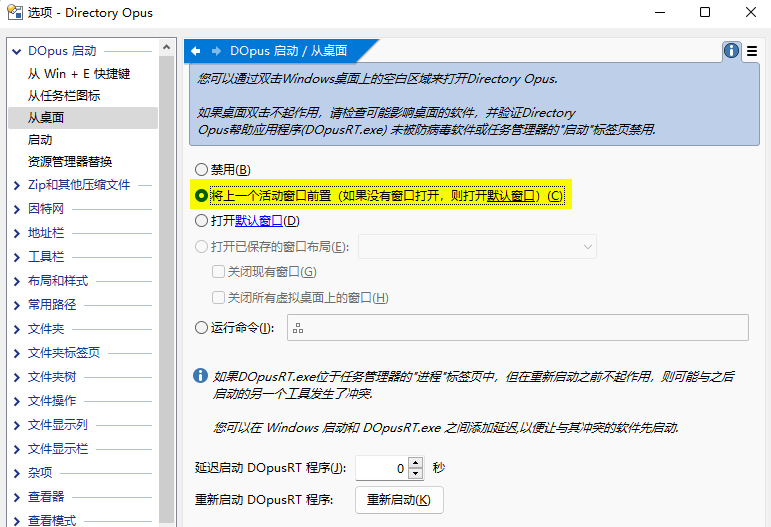Click the tree scrollbar up arrow
Image resolution: width=771 pixels, height=527 pixels.
(x=167, y=47)
